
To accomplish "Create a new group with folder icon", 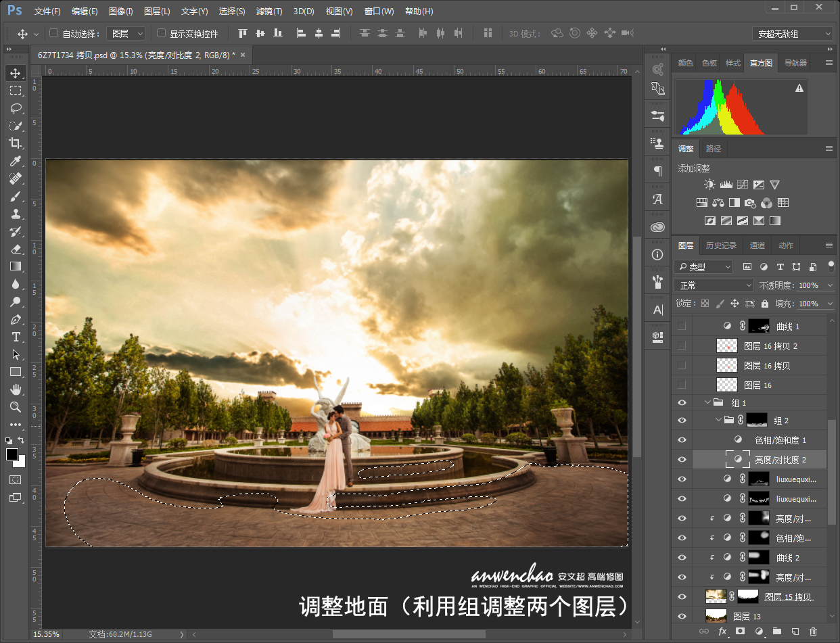I will click(x=776, y=632).
